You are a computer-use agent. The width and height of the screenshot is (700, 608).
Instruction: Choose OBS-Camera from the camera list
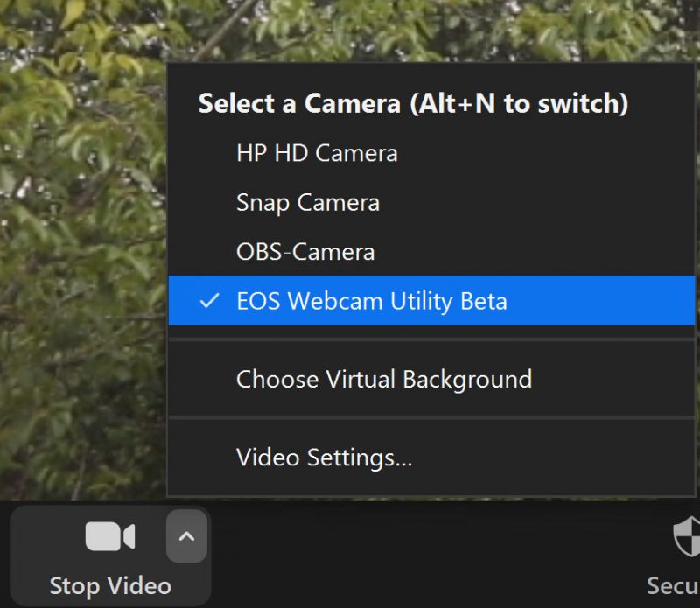click(x=304, y=252)
